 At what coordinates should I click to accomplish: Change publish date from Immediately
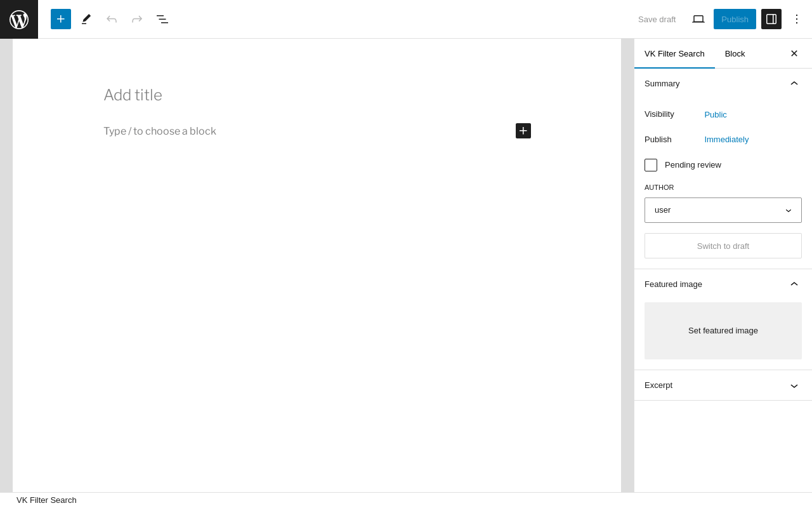pyautogui.click(x=726, y=139)
